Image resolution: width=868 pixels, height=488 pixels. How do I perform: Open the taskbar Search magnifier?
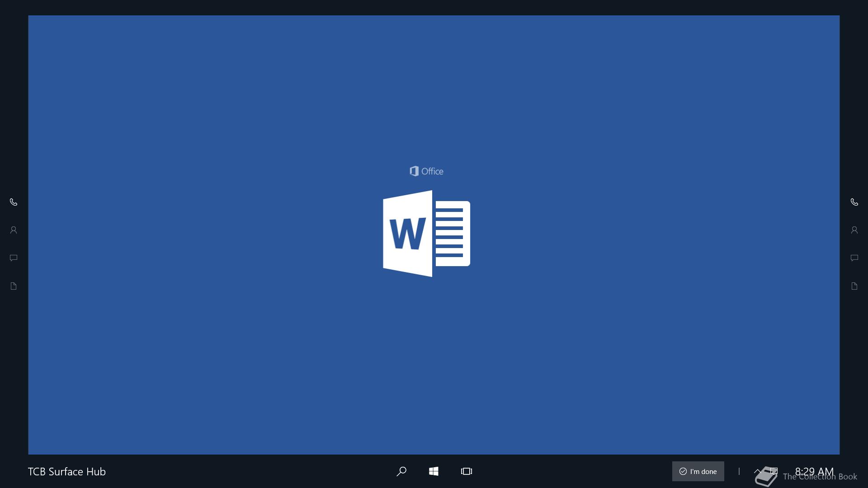[401, 471]
